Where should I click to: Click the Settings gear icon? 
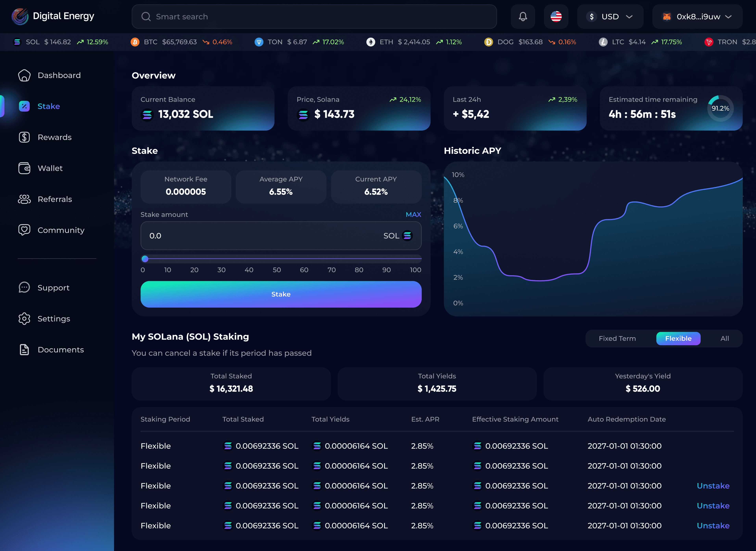coord(24,319)
